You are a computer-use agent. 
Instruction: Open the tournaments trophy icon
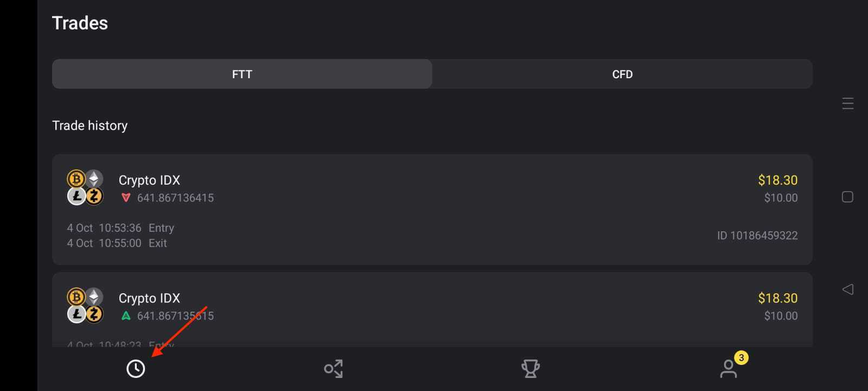[x=530, y=369]
